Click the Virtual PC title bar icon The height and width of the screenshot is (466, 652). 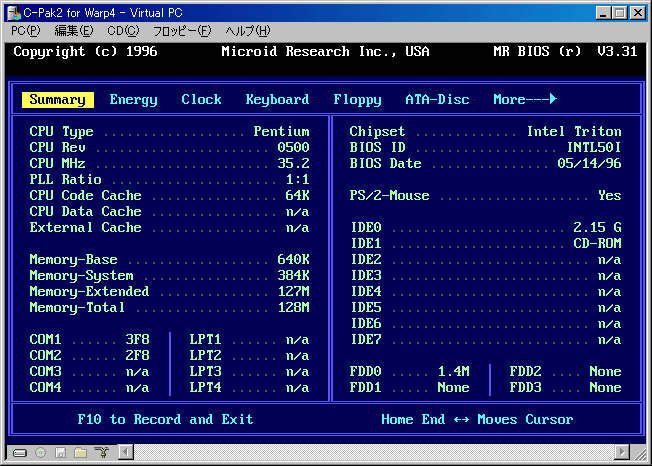pos(14,13)
